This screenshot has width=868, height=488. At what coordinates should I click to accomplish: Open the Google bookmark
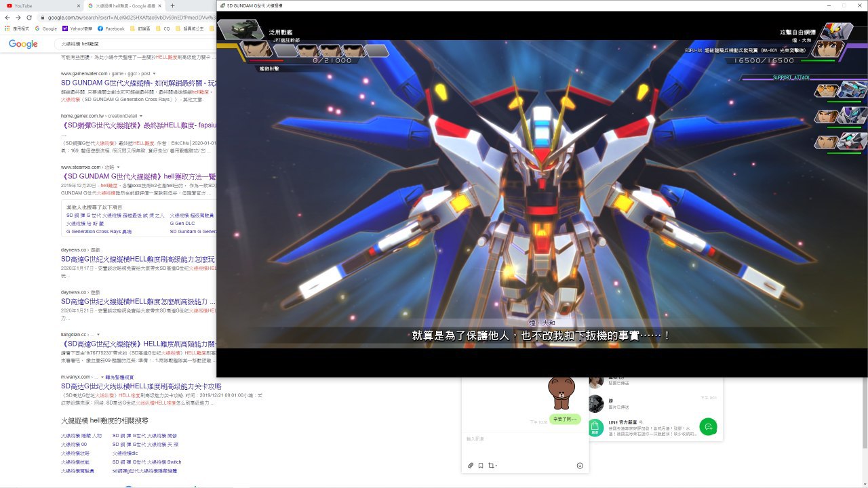coord(46,28)
